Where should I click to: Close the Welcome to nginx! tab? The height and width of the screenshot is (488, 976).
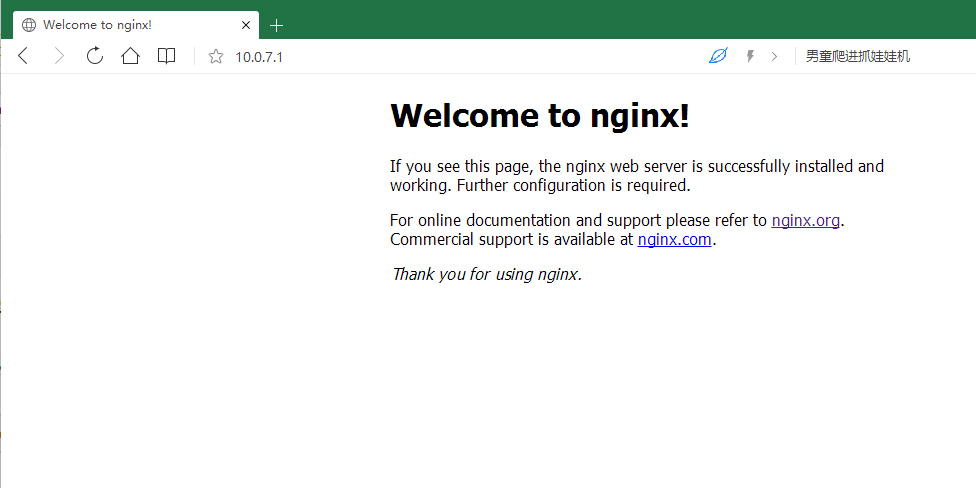(246, 26)
